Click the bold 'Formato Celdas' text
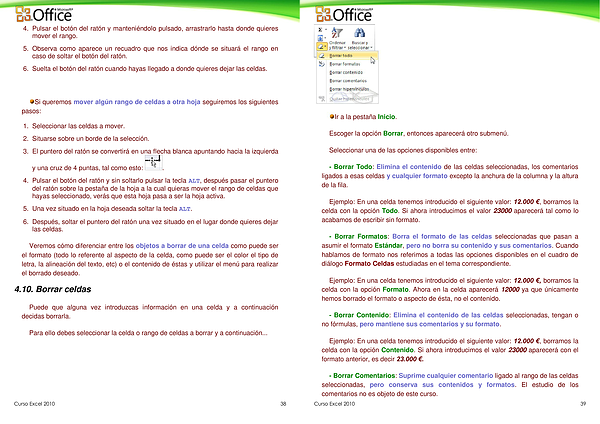The height and width of the screenshot is (424, 600). pos(369,264)
